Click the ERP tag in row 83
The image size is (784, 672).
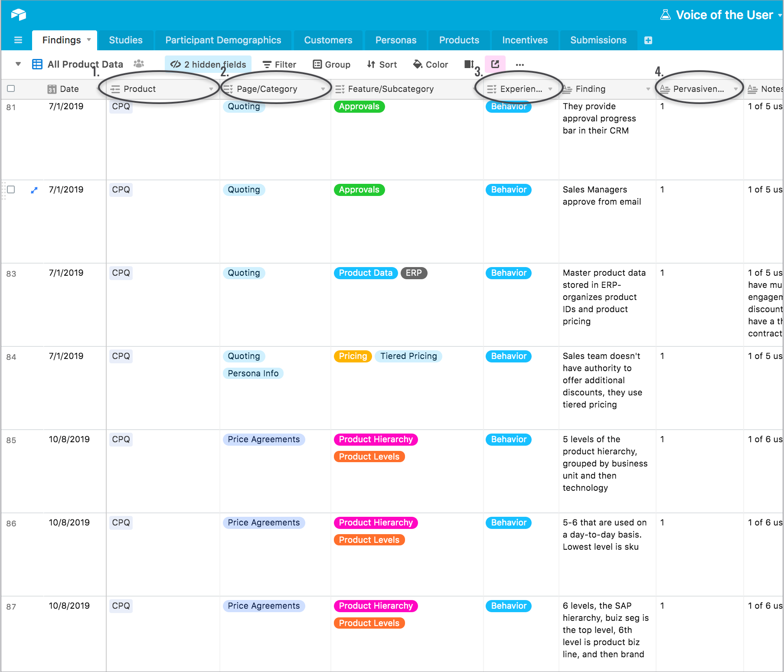pos(414,273)
